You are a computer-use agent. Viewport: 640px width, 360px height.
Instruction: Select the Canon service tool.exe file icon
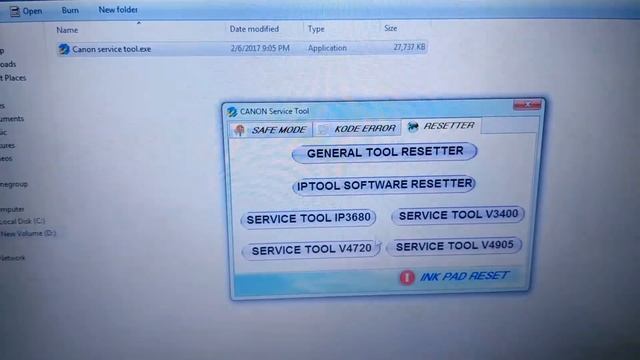click(64, 49)
